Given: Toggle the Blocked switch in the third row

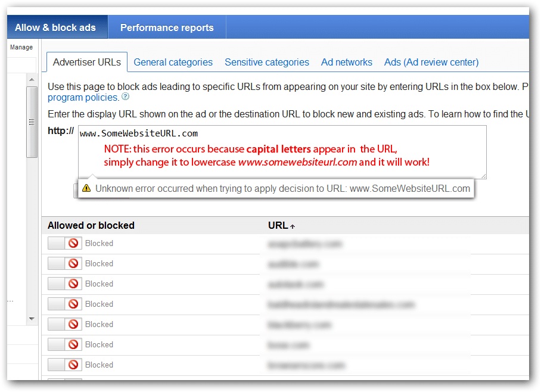Looking at the screenshot, I should tap(57, 284).
